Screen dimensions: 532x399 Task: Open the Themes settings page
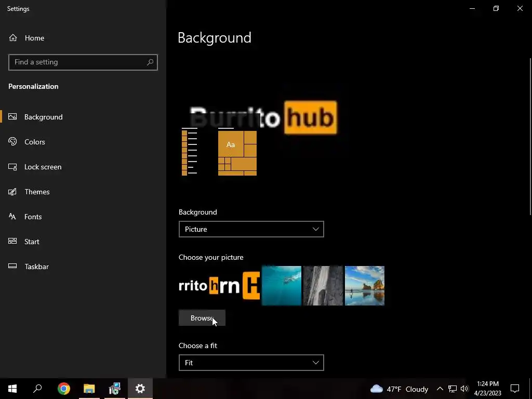pyautogui.click(x=83, y=192)
